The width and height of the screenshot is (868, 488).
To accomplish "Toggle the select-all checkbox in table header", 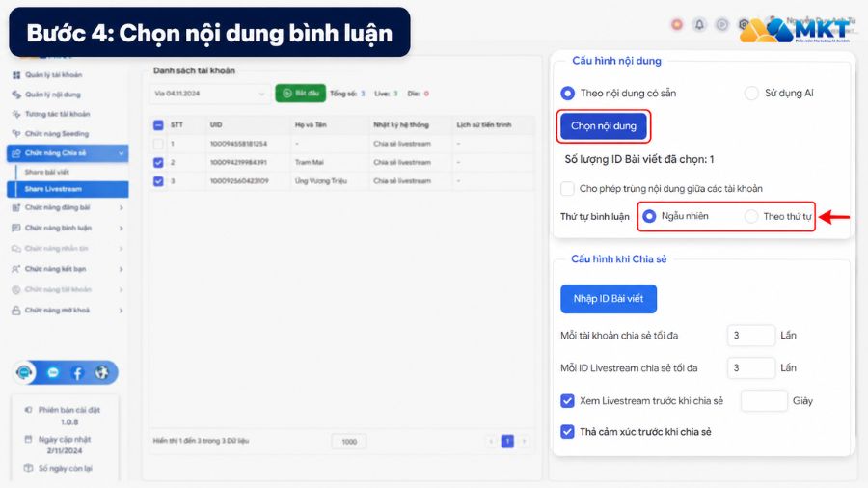I will click(x=158, y=125).
